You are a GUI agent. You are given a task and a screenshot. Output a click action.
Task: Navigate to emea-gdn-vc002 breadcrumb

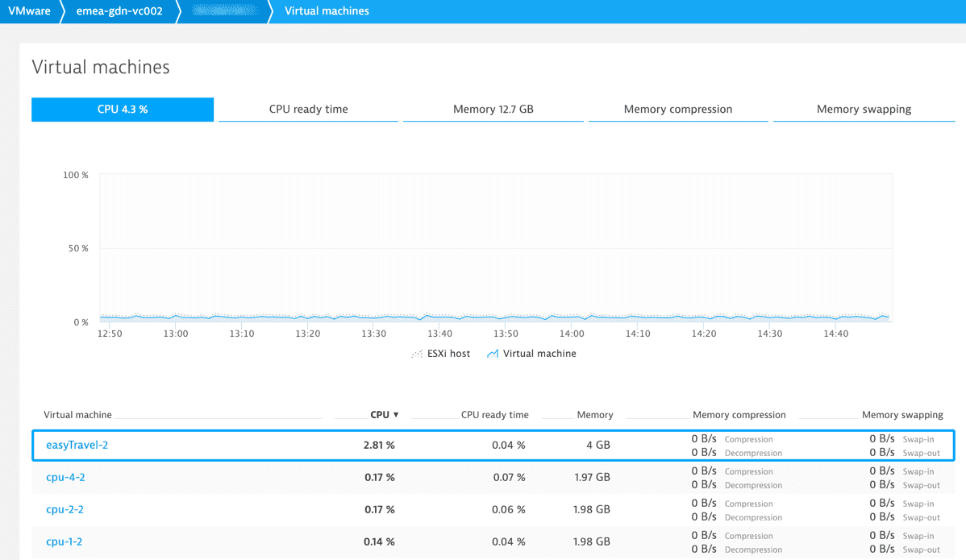119,11
